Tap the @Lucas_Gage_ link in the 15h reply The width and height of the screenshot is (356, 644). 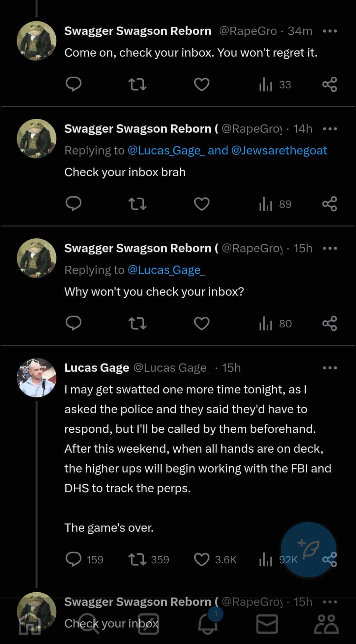click(166, 270)
